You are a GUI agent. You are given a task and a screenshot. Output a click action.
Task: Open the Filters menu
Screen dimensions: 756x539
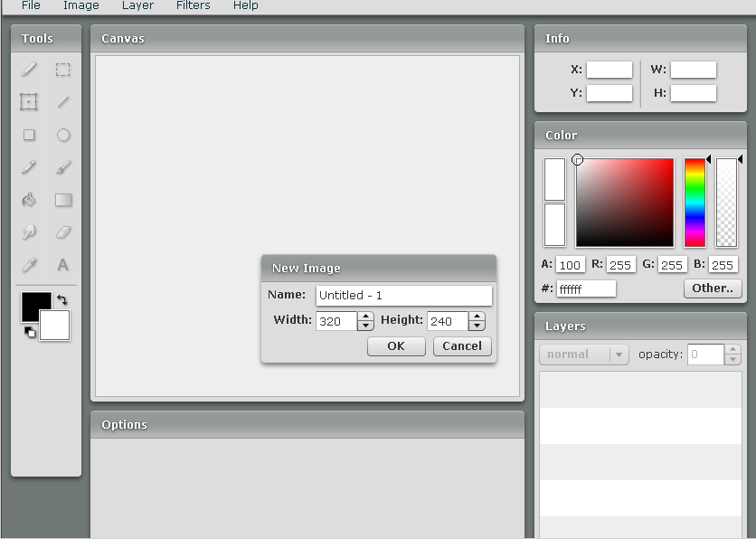tap(193, 5)
